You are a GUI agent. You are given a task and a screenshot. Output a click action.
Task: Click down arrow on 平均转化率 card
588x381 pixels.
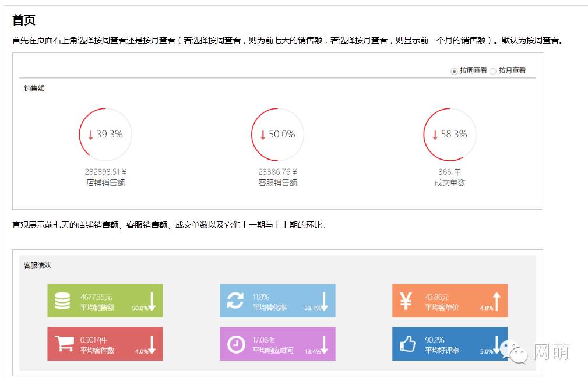click(325, 302)
